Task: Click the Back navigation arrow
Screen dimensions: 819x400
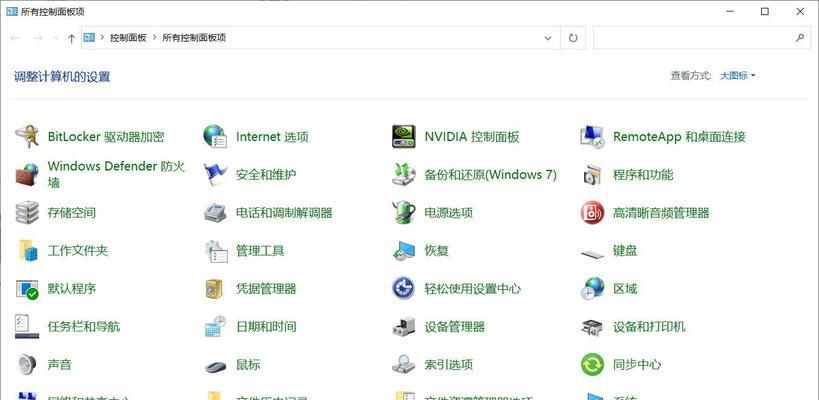Action: pos(15,38)
